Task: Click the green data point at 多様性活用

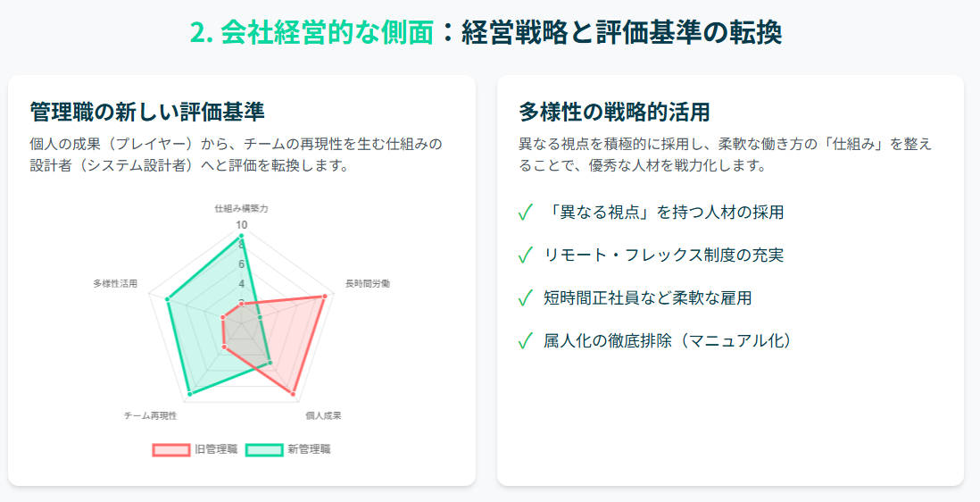Action: pyautogui.click(x=168, y=300)
